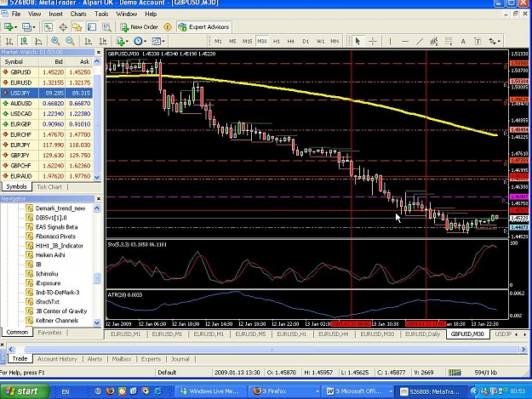This screenshot has width=532, height=399.
Task: Open the Indicators list icon
Action: (120, 41)
